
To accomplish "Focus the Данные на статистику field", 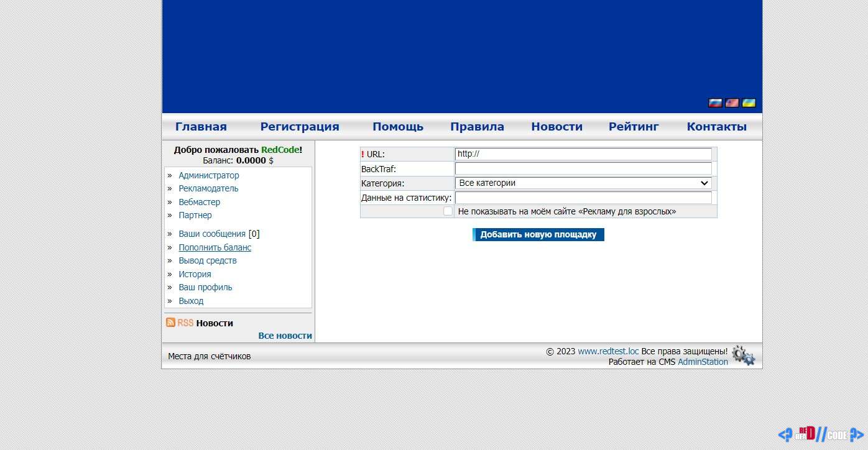I will (x=583, y=198).
